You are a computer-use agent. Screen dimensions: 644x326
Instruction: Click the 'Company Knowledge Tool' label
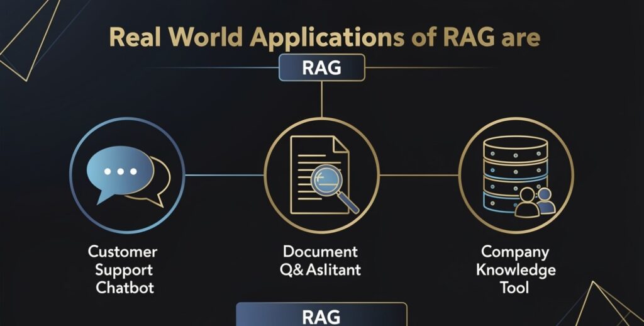516,269
